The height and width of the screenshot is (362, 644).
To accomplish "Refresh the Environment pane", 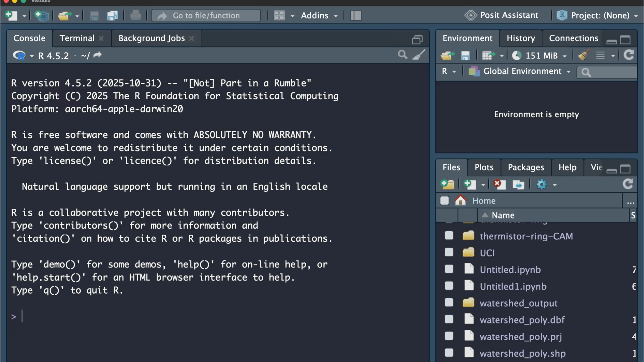I will pyautogui.click(x=629, y=55).
